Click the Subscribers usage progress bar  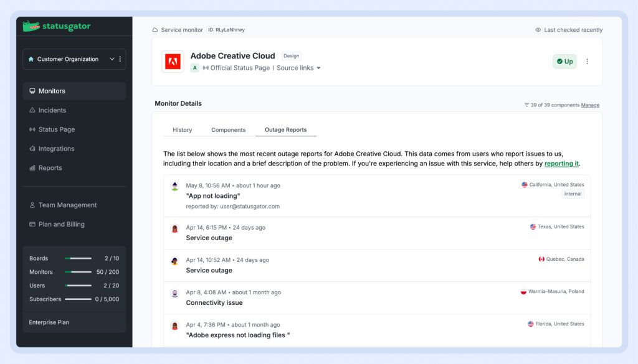coord(78,299)
